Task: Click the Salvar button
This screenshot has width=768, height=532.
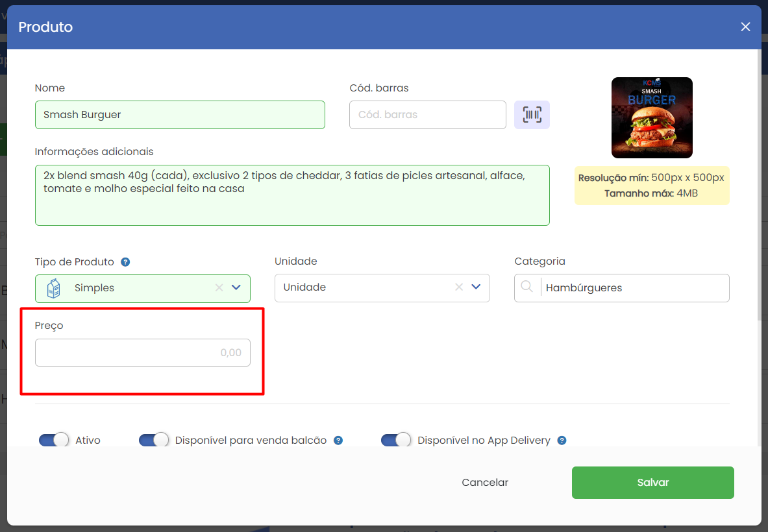Action: click(x=653, y=483)
